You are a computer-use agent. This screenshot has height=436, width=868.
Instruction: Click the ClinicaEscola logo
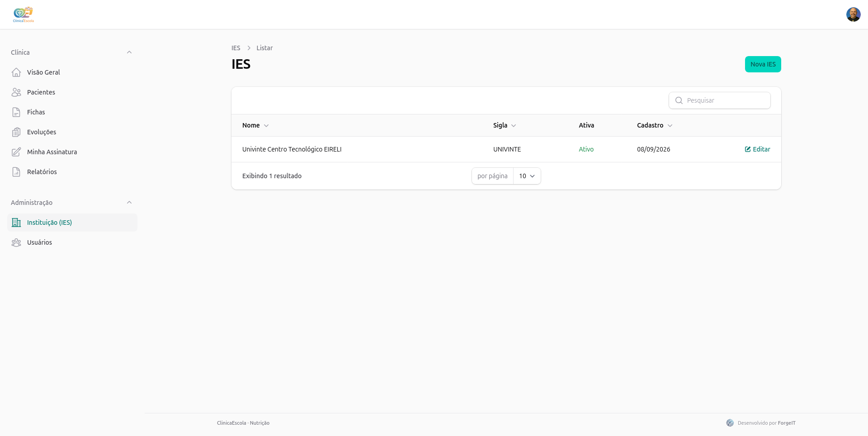tap(23, 14)
